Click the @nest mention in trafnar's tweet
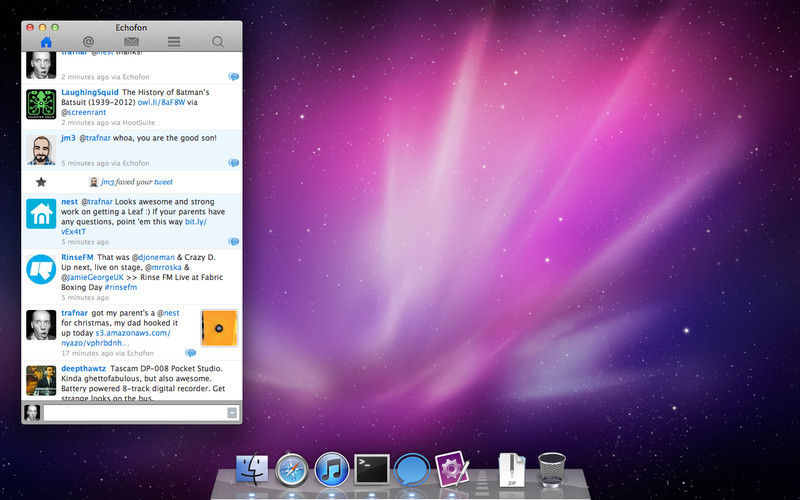The width and height of the screenshot is (800, 500). [x=168, y=313]
